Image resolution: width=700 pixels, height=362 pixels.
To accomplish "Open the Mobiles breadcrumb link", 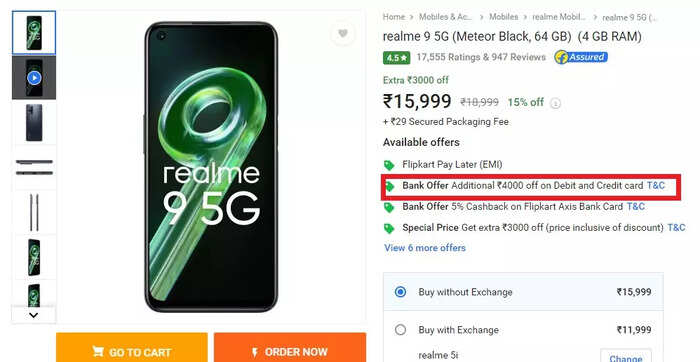I will pos(504,17).
